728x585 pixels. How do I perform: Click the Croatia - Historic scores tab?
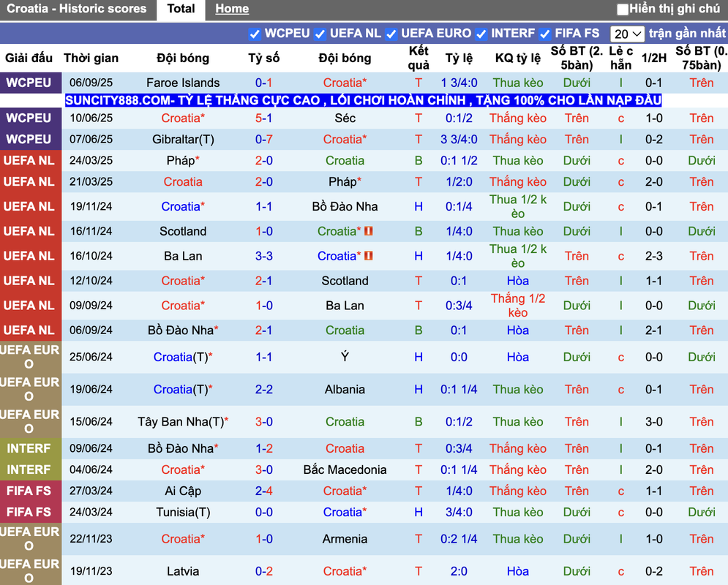77,9
